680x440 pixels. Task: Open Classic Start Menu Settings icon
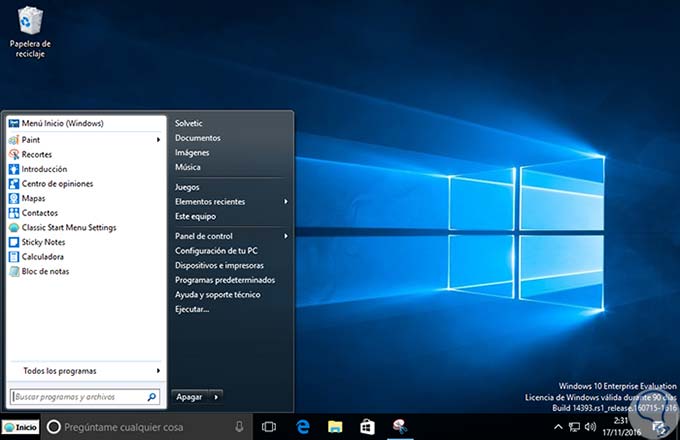click(x=14, y=228)
